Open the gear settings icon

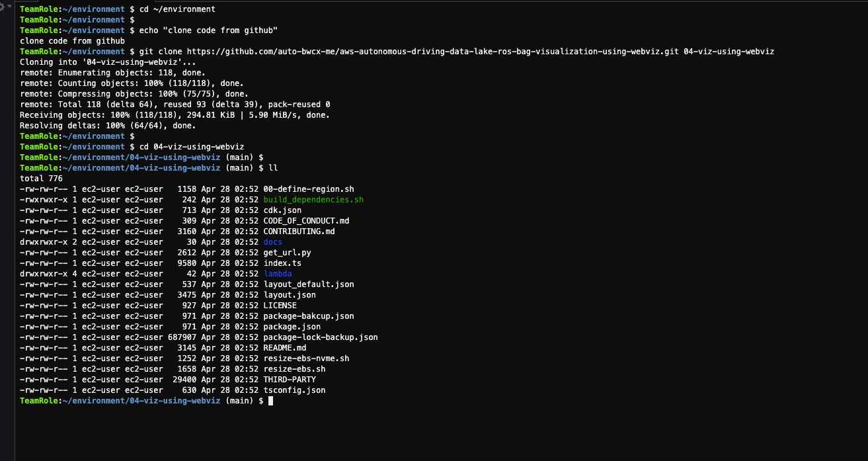3,6
